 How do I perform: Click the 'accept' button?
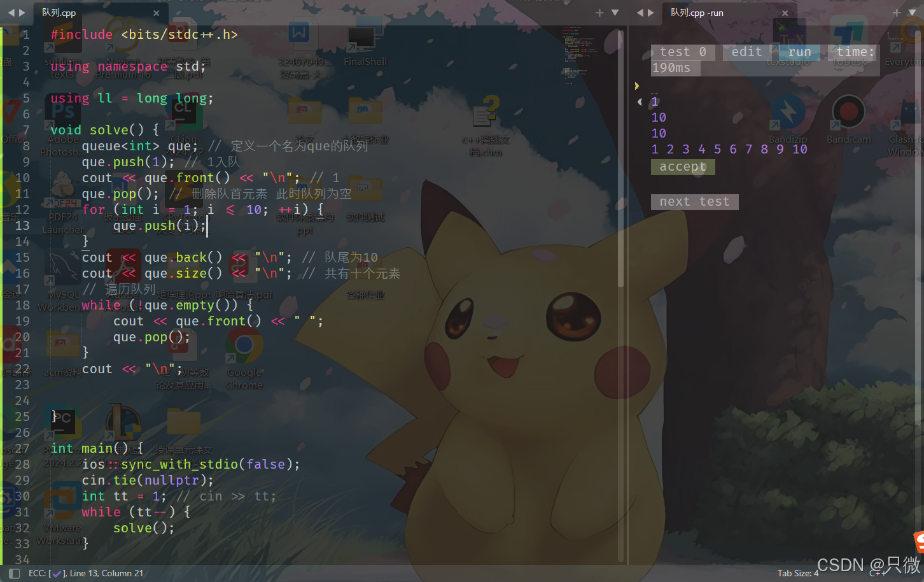683,167
